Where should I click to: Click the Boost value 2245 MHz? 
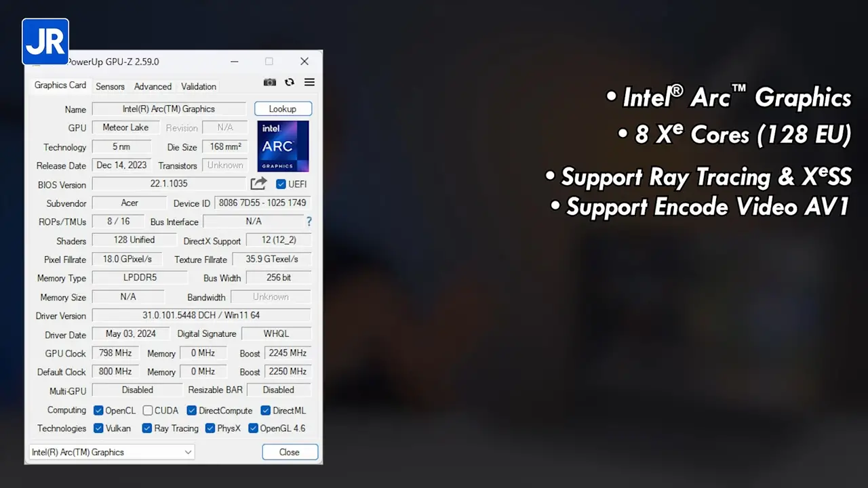point(288,353)
